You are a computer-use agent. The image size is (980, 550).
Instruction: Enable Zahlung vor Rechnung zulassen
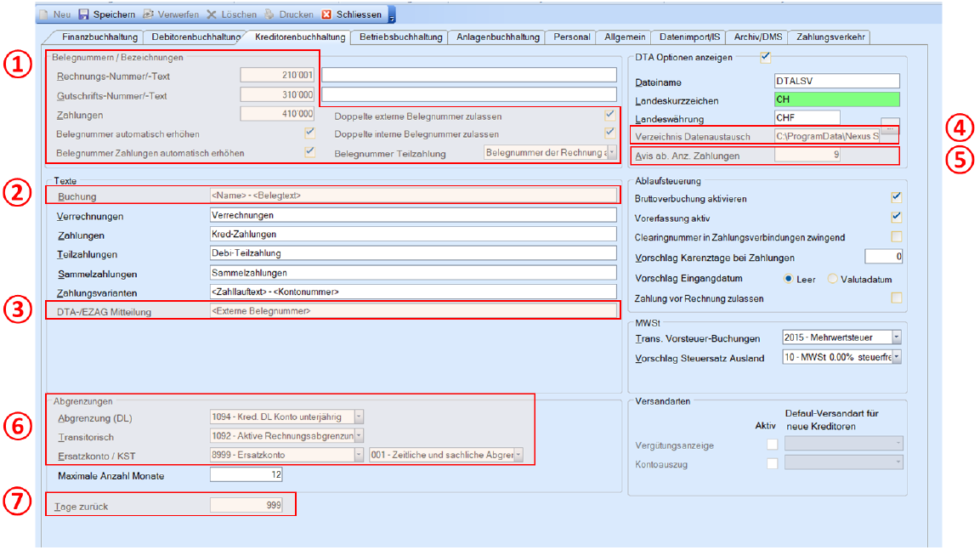click(896, 298)
